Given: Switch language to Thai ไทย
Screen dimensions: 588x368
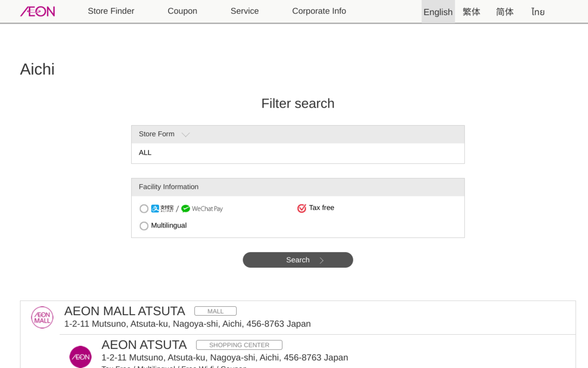Looking at the screenshot, I should point(538,12).
